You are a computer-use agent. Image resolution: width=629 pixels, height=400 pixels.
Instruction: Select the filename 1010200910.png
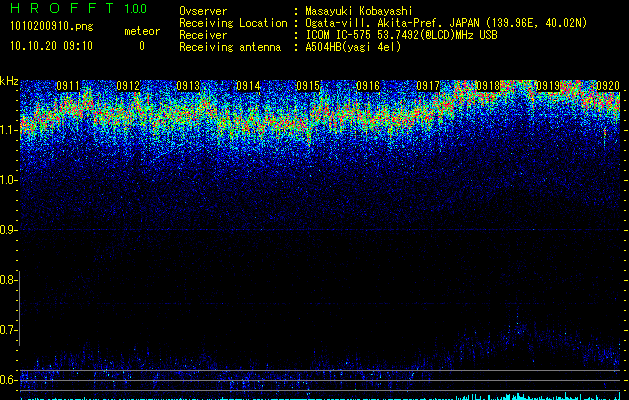coord(52,27)
